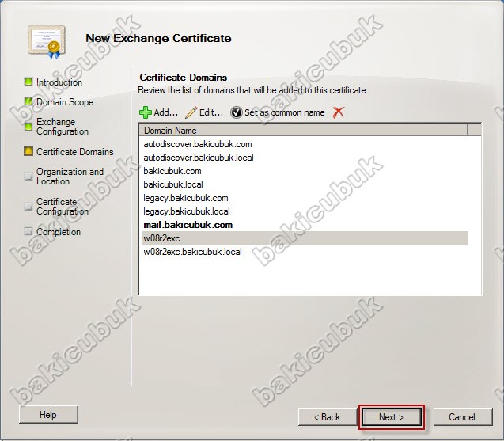Select legacy.bakicubuk.local domain row
The image size is (504, 441).
305,211
